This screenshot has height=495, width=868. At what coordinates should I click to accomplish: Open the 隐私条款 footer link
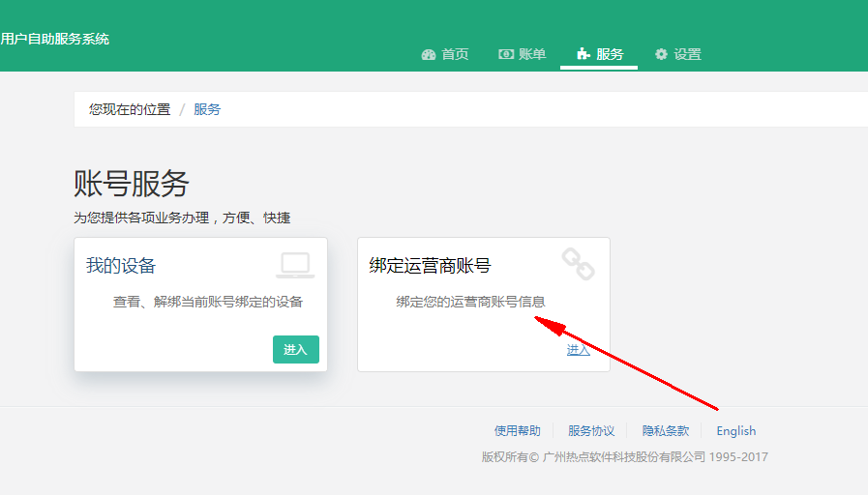(666, 431)
